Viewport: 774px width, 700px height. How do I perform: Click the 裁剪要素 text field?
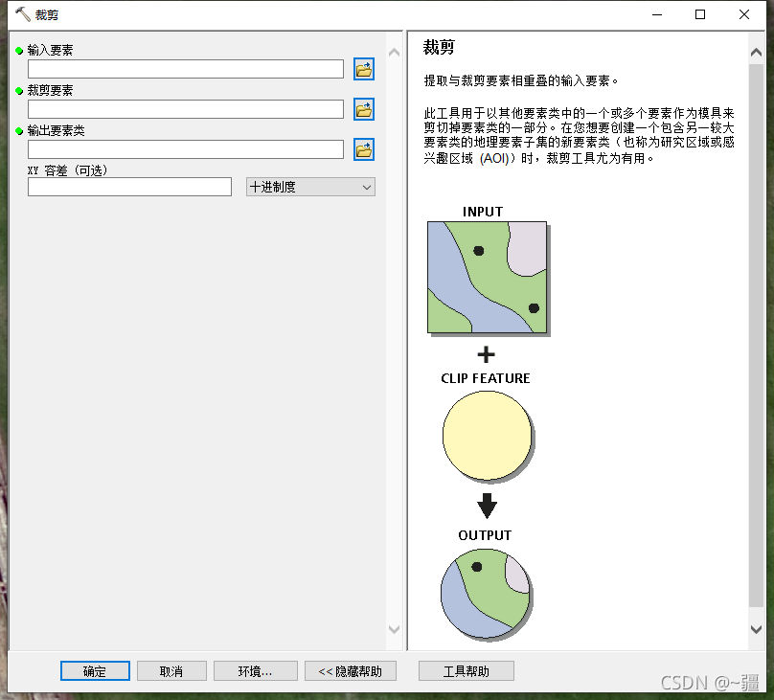tap(186, 109)
